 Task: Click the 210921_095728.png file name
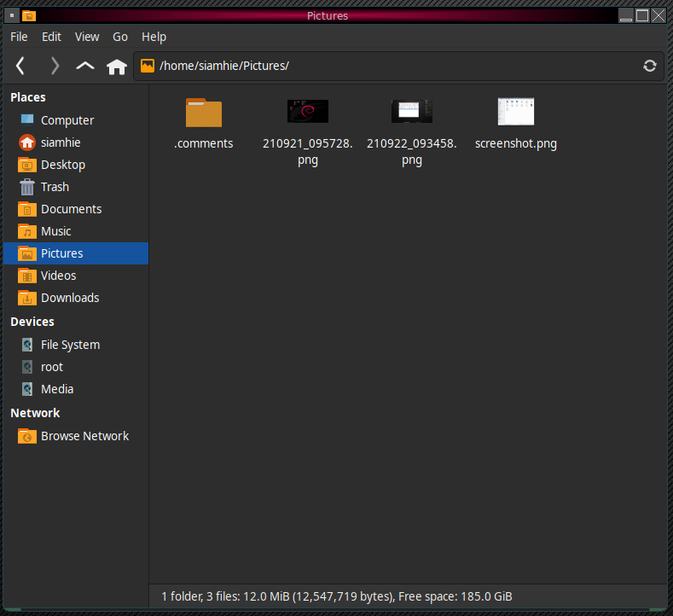pyautogui.click(x=308, y=152)
